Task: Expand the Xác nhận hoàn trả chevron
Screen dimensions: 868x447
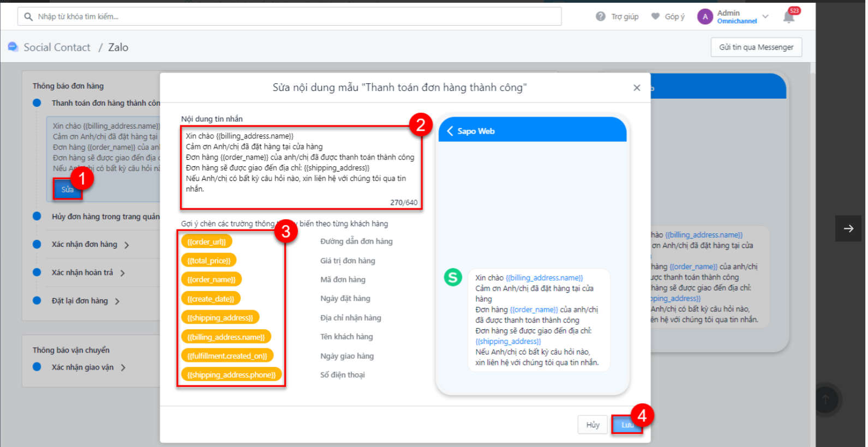Action: click(123, 273)
